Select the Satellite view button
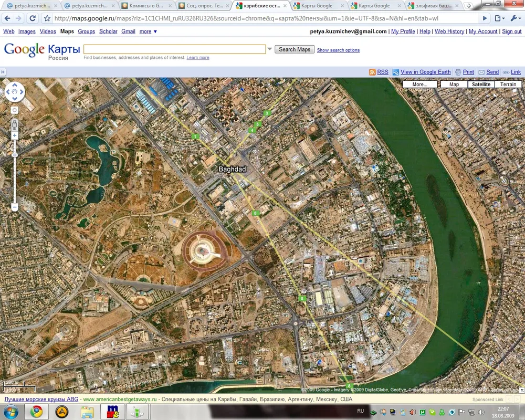 pyautogui.click(x=481, y=85)
